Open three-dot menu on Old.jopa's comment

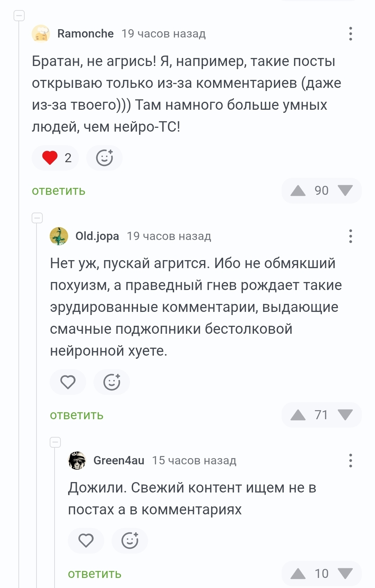coord(350,236)
